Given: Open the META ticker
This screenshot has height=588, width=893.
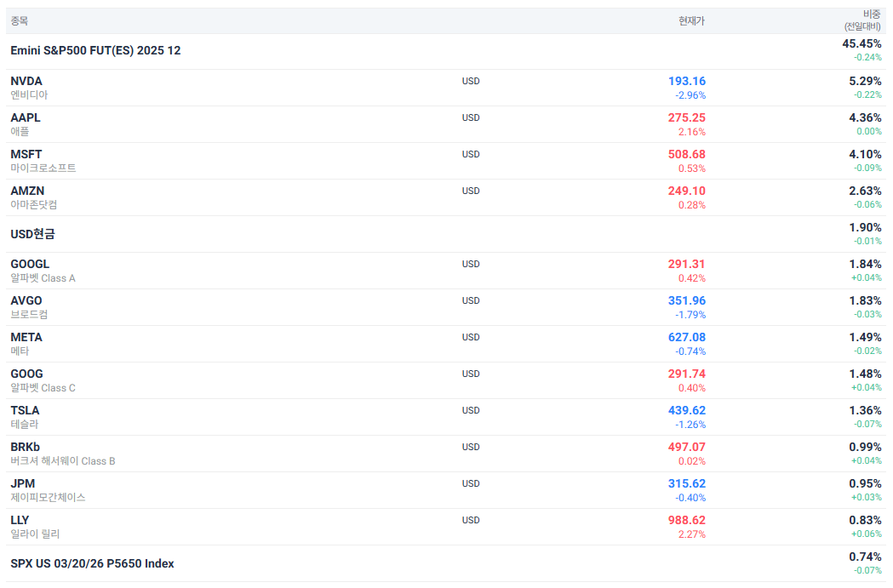Looking at the screenshot, I should pyautogui.click(x=26, y=337).
